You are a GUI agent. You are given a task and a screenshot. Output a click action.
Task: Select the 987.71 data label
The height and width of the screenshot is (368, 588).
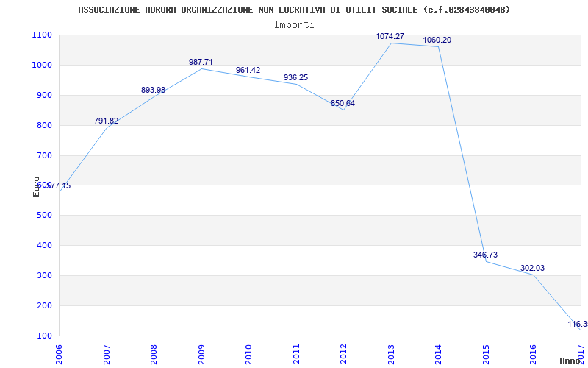pyautogui.click(x=201, y=62)
